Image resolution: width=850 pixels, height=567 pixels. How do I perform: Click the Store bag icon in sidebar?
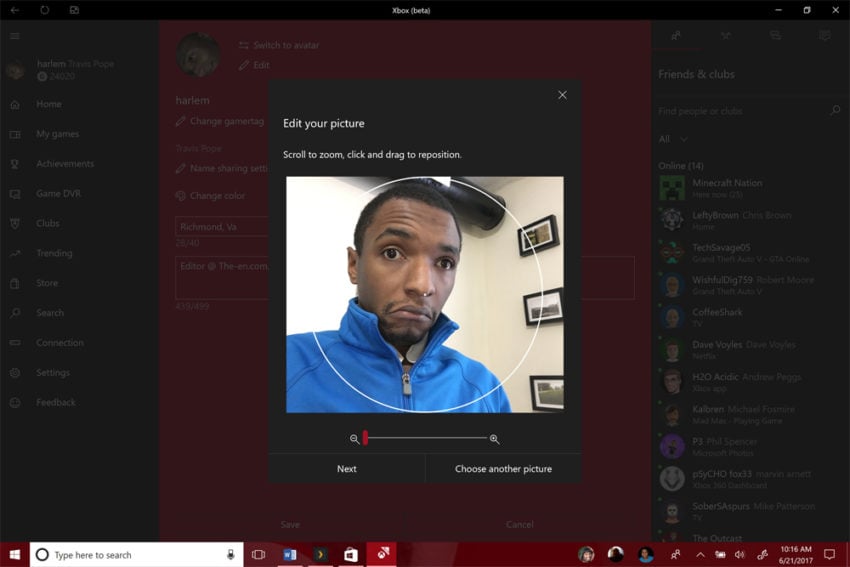(x=15, y=283)
